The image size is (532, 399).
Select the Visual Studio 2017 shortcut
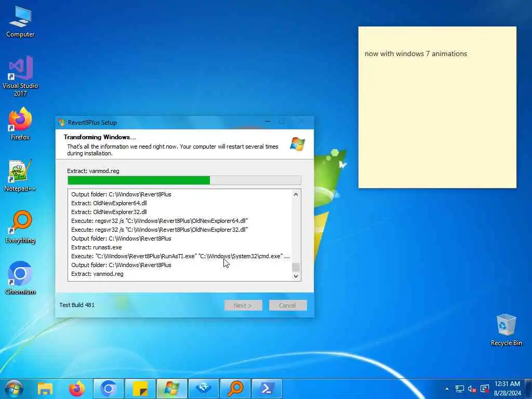click(x=20, y=76)
